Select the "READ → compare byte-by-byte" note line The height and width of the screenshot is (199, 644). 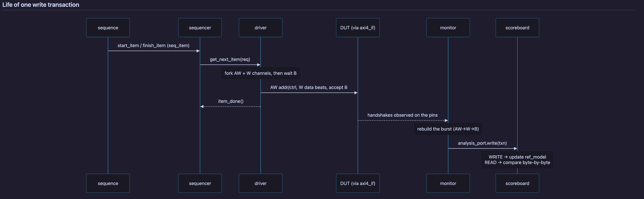tap(517, 162)
